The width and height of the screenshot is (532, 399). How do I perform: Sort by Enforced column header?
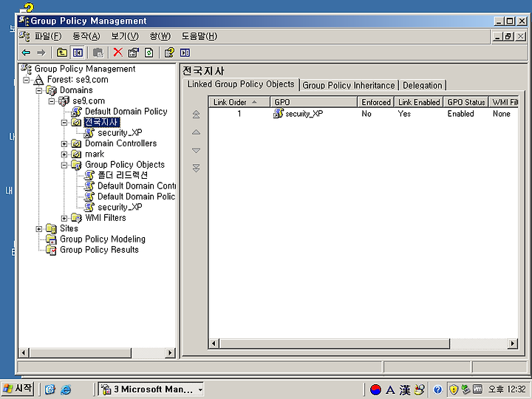click(x=376, y=102)
